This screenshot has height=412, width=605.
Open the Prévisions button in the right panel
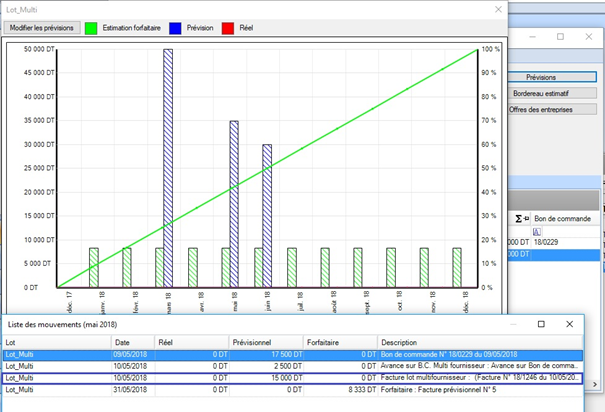coord(553,76)
